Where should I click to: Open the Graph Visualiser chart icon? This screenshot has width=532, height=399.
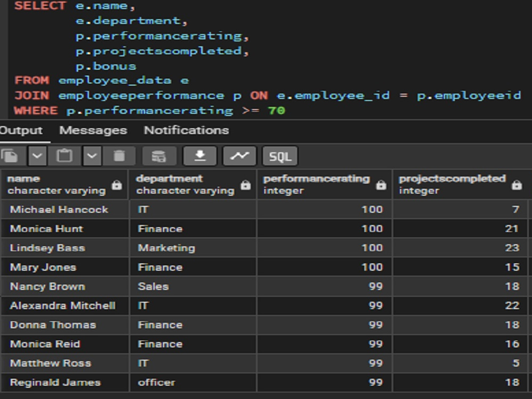(x=239, y=156)
